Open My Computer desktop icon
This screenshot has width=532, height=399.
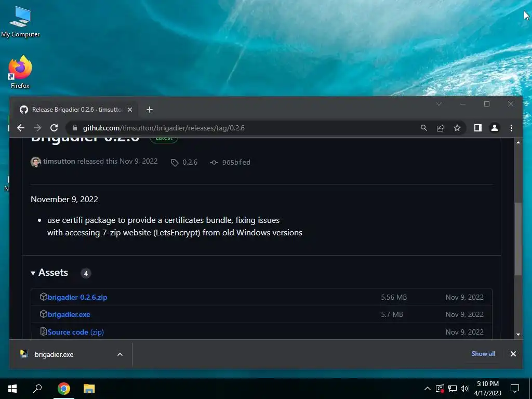tap(20, 22)
